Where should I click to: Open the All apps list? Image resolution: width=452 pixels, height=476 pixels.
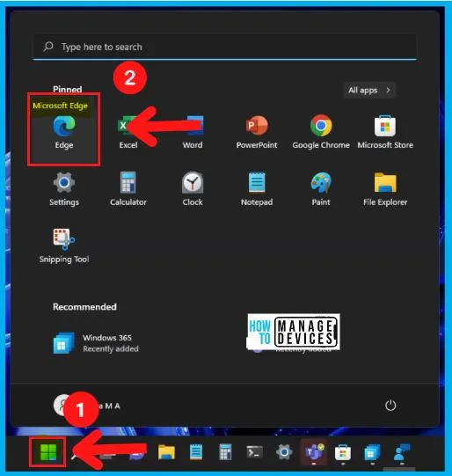369,90
